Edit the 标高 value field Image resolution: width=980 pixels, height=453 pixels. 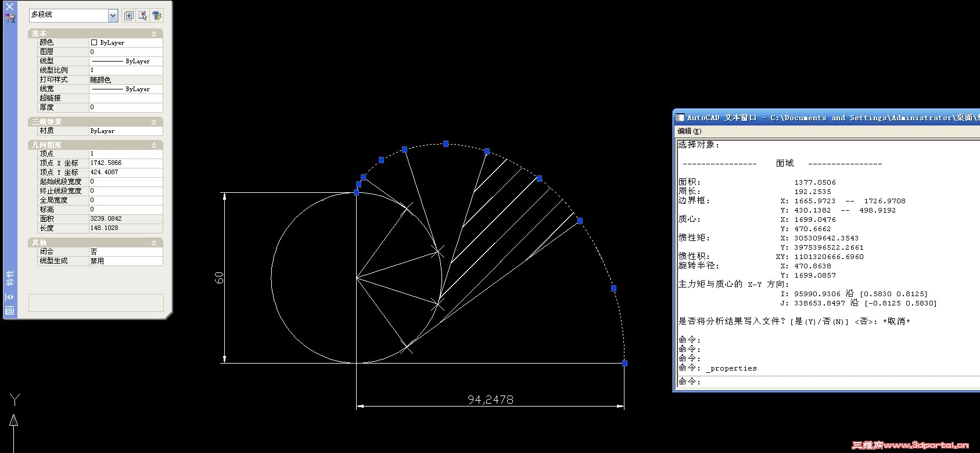point(125,210)
